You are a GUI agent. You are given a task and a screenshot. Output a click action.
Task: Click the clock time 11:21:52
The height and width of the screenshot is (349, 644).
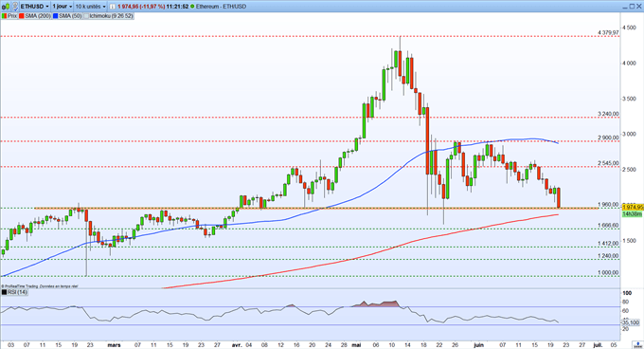pos(177,7)
